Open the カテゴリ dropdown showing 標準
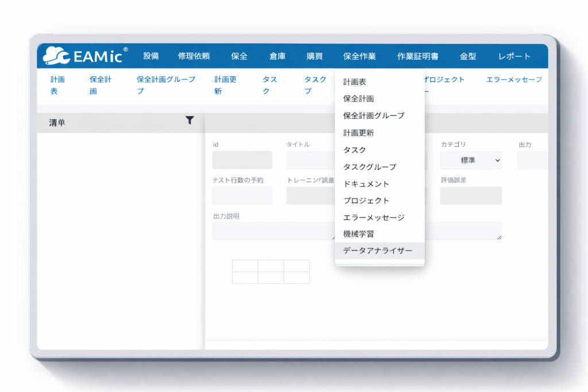Viewport: 588px width, 392px height. click(471, 161)
